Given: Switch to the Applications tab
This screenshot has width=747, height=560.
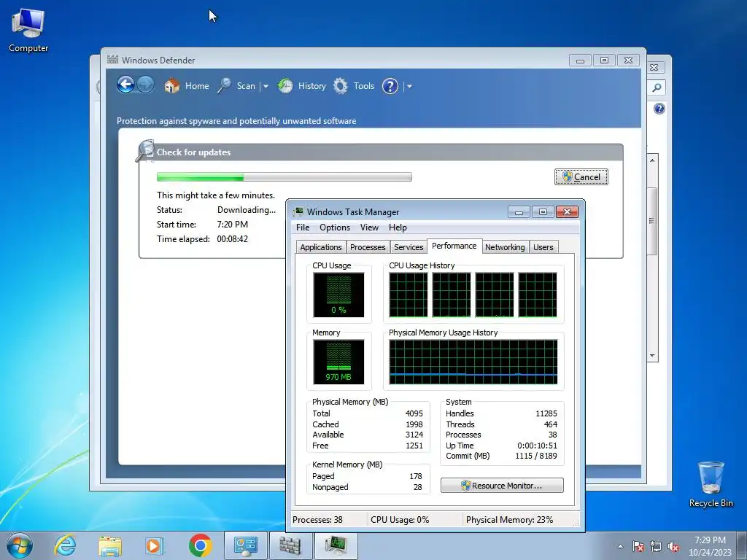Looking at the screenshot, I should coord(321,247).
